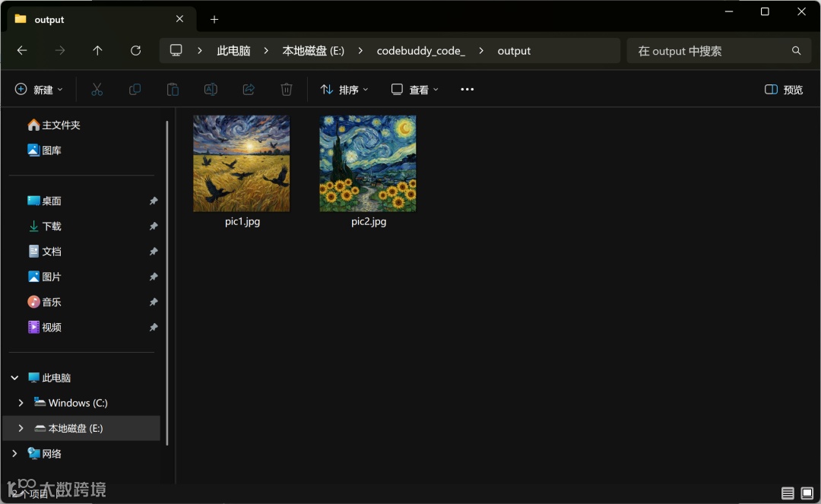Select 网络 in the navigation tree
The width and height of the screenshot is (821, 504).
pyautogui.click(x=45, y=453)
